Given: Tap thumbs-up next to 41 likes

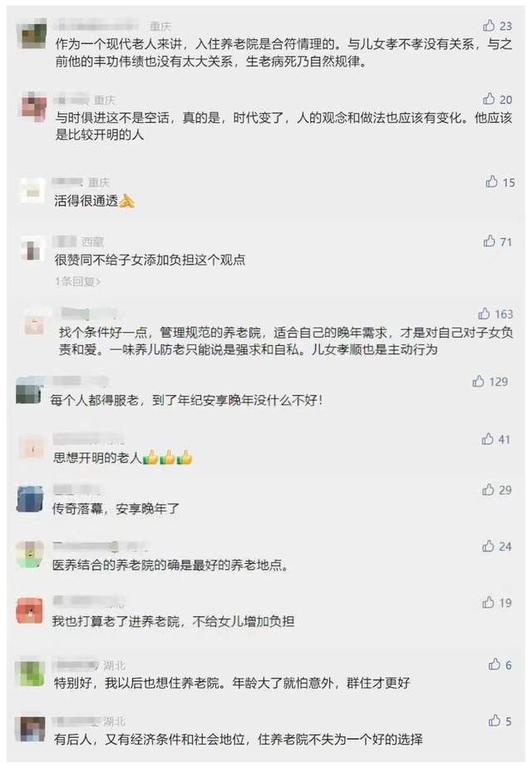Looking at the screenshot, I should point(488,438).
